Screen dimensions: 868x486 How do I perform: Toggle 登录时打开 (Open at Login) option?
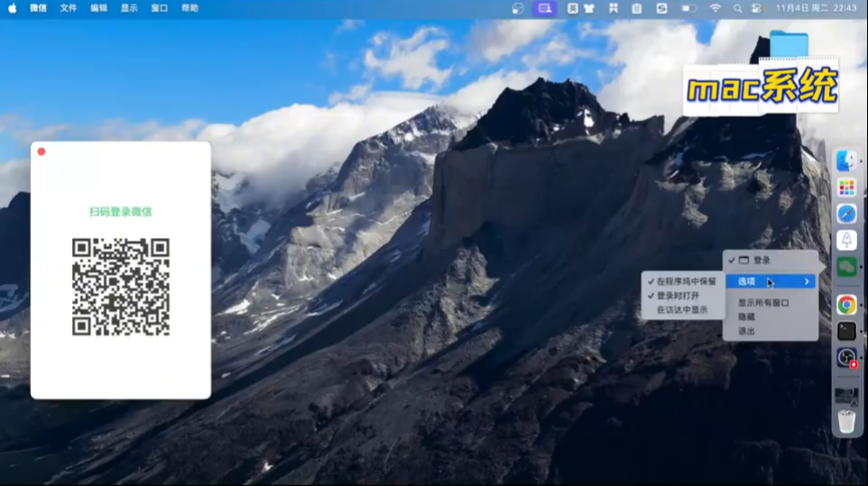tap(678, 295)
